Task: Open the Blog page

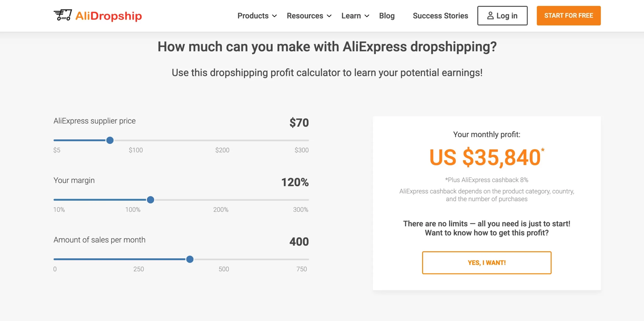Action: point(387,16)
